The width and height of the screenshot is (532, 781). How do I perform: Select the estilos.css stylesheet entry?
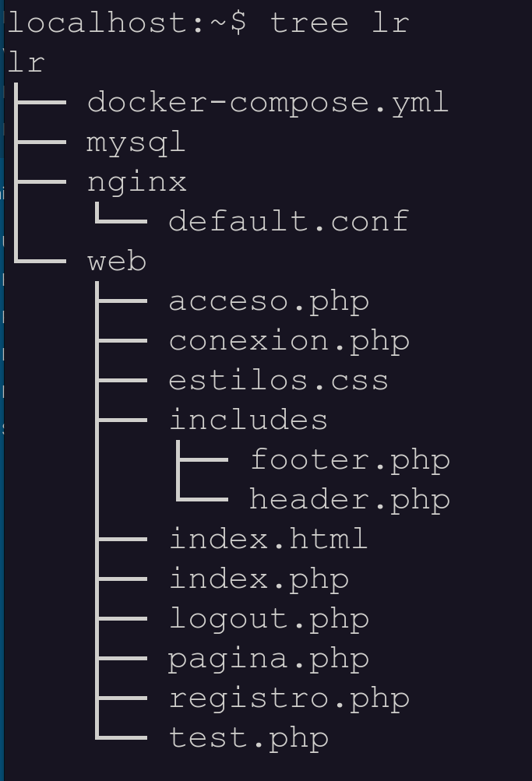[x=279, y=381]
